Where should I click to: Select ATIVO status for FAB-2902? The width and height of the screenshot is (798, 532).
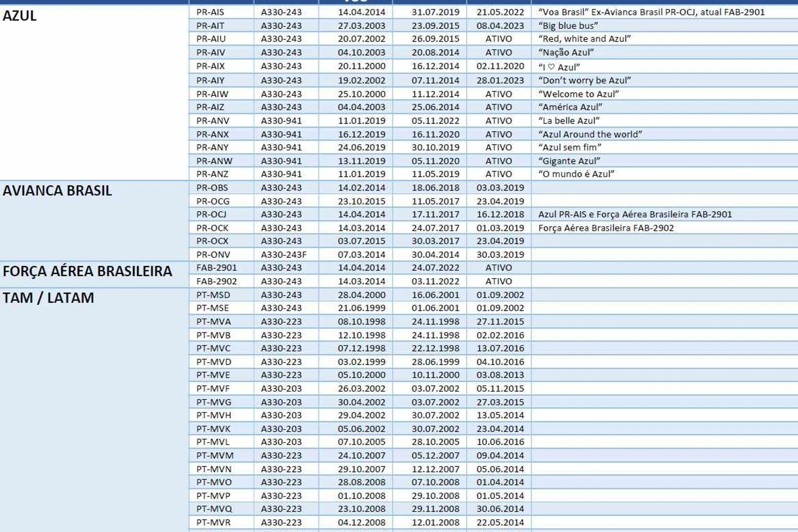pyautogui.click(x=498, y=281)
